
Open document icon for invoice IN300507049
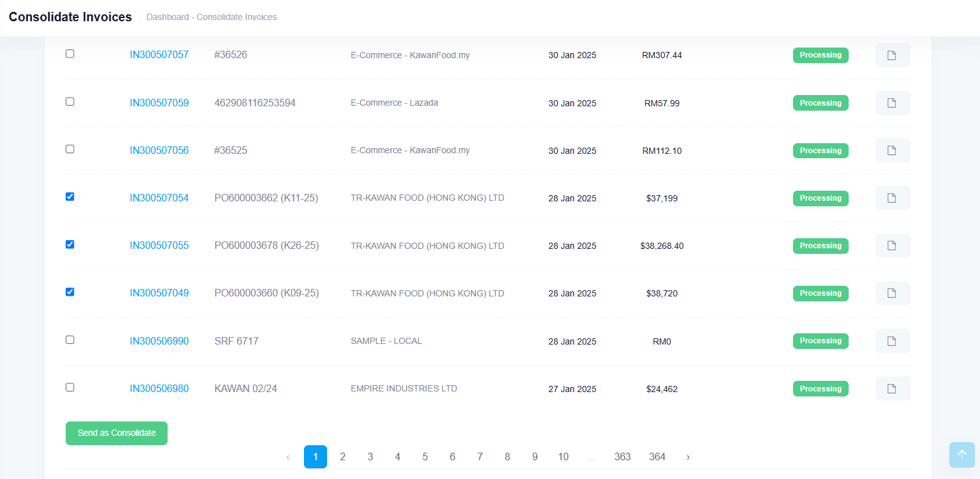pyautogui.click(x=892, y=293)
